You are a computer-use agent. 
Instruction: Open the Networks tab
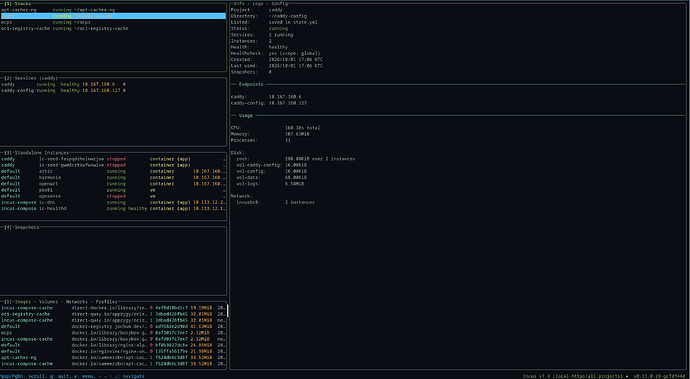(77, 302)
